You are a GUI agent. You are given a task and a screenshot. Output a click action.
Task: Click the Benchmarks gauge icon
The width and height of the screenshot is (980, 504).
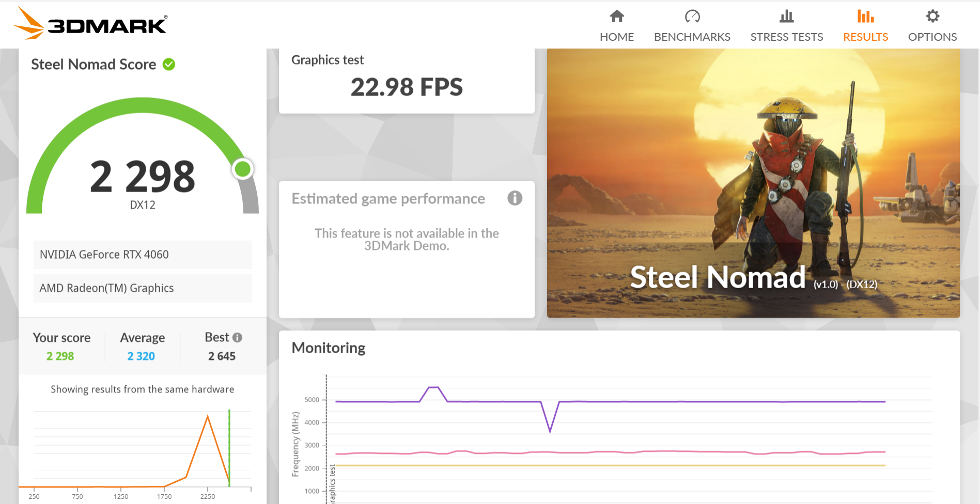click(692, 17)
